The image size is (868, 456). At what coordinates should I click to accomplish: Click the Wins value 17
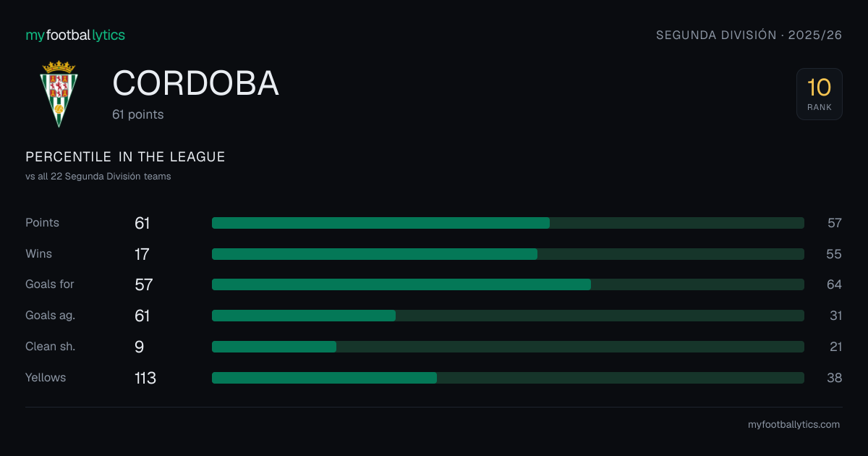tap(142, 254)
